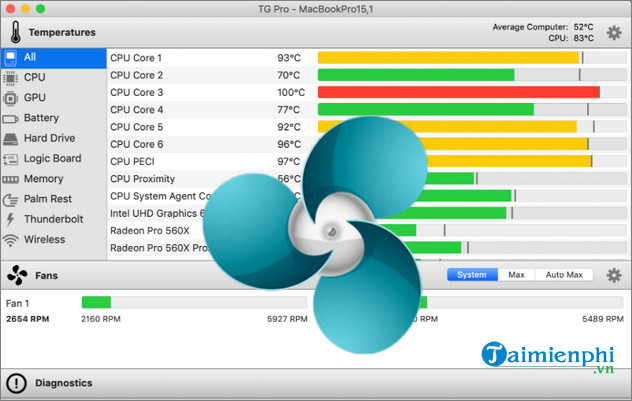Image resolution: width=632 pixels, height=401 pixels.
Task: Enable Auto Max fan mode
Action: click(x=564, y=275)
